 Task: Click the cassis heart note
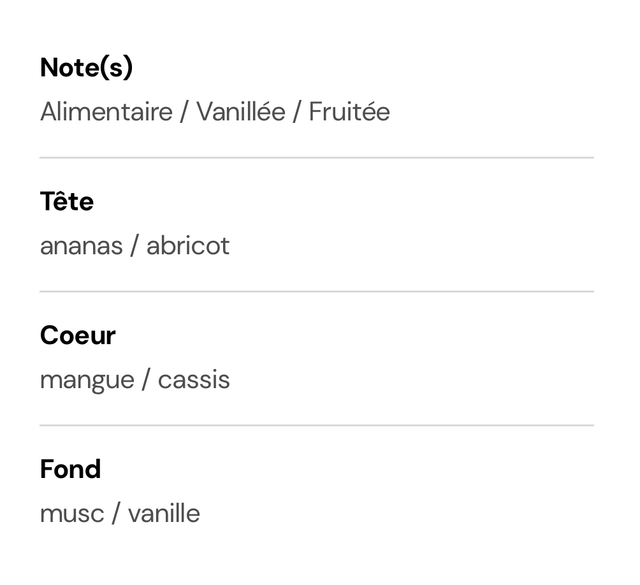[x=194, y=380]
